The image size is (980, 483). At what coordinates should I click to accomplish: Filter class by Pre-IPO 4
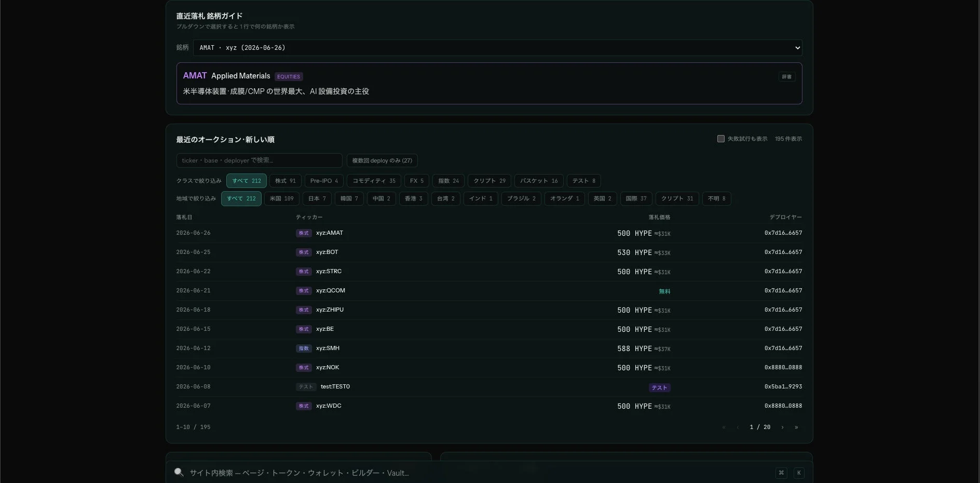tap(324, 181)
